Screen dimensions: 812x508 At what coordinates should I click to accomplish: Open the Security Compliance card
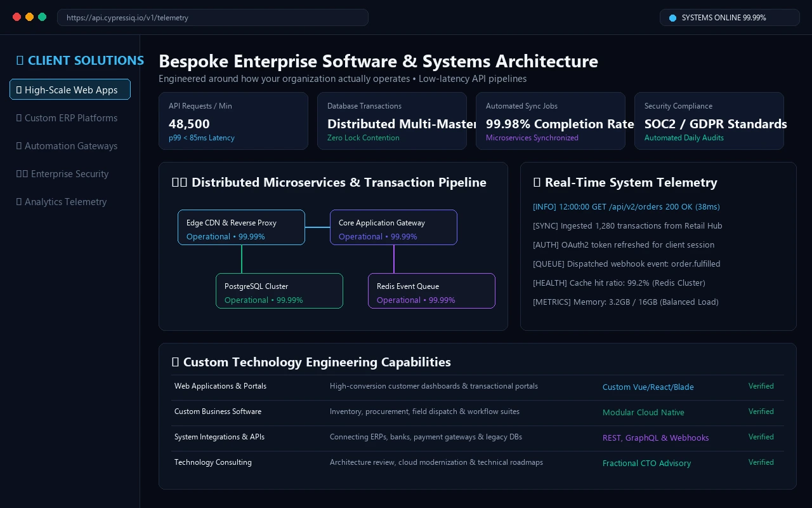point(709,121)
